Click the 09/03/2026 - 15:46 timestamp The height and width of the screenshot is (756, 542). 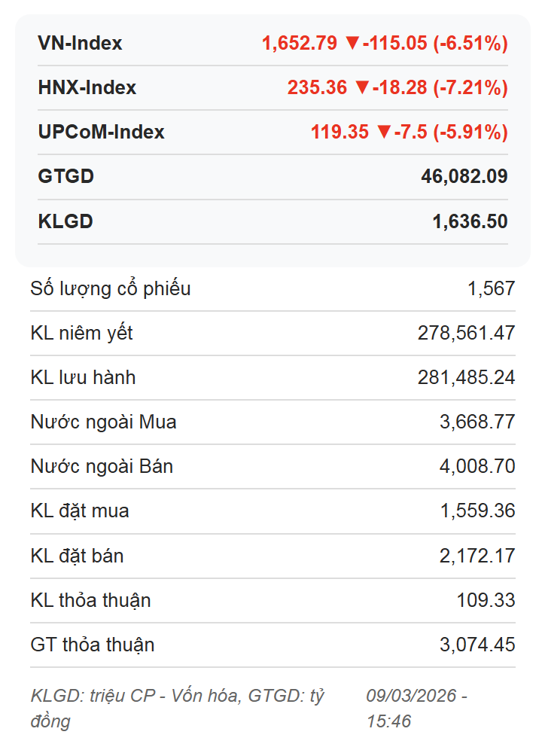click(416, 708)
